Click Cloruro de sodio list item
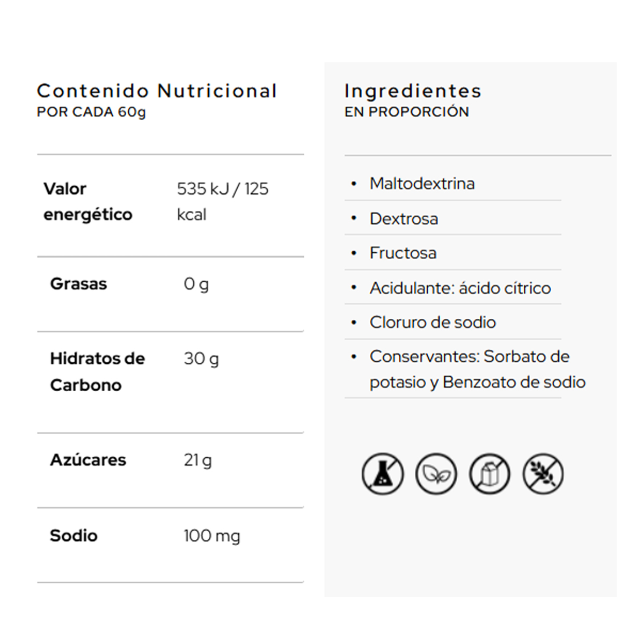The image size is (644, 644). (453, 322)
